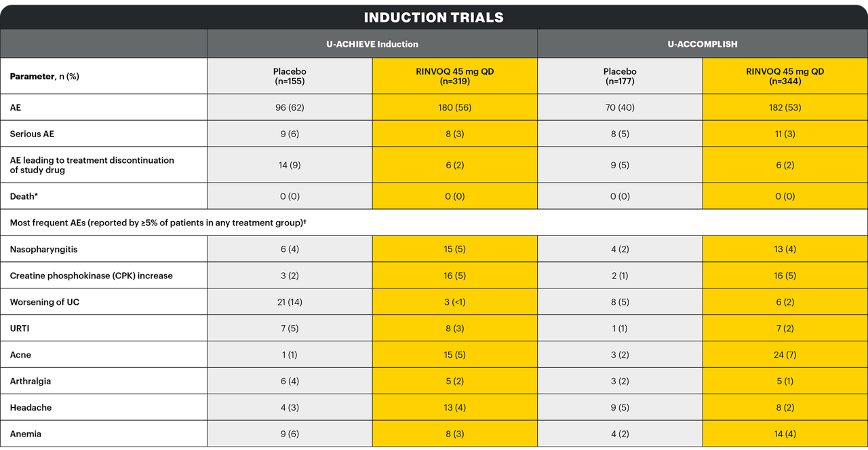Click Creatine phosphokinase (CPK) increase label
The height and width of the screenshot is (450, 868).
91,276
